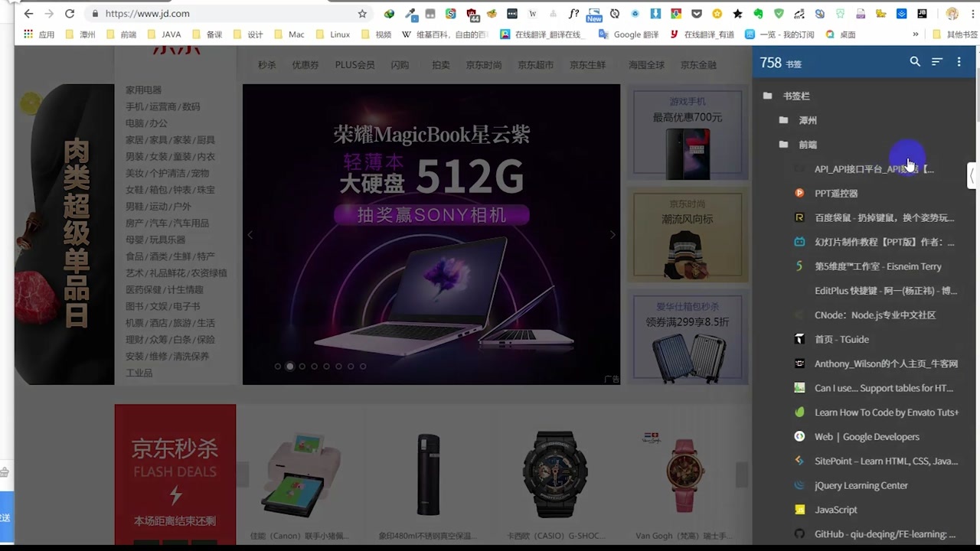Open the 漳州 bookmark folder in bar
Screen dimensions: 980x551
pos(80,34)
